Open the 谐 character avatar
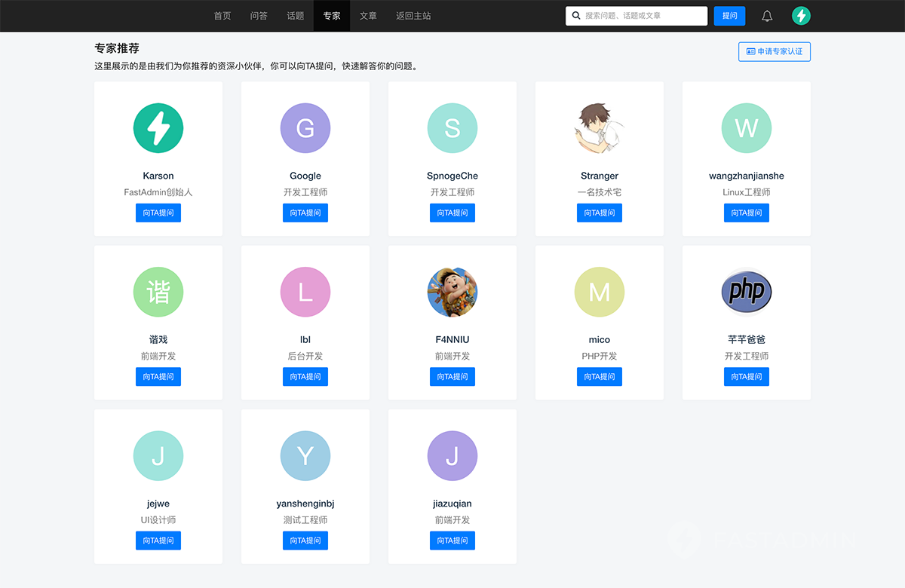 [158, 292]
